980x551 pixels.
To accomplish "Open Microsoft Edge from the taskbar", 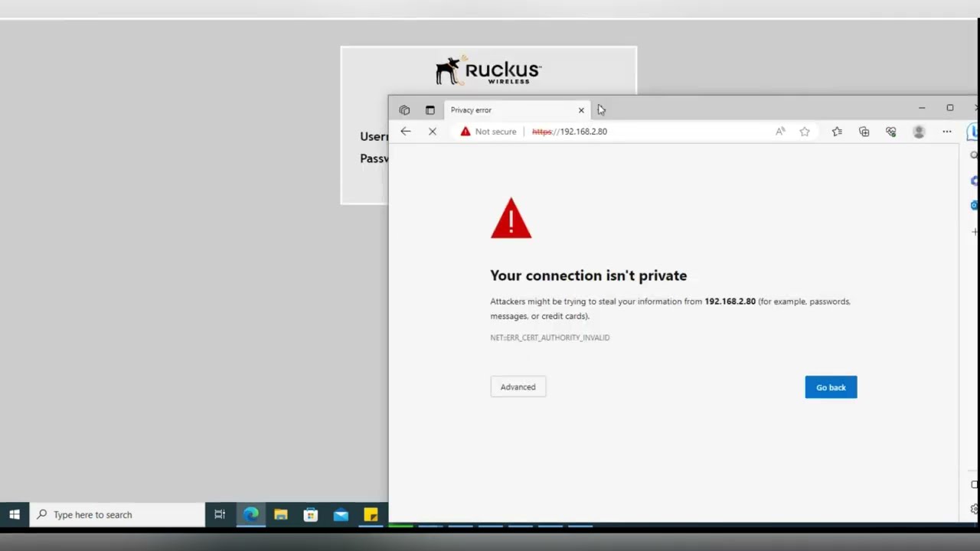I will pyautogui.click(x=251, y=515).
